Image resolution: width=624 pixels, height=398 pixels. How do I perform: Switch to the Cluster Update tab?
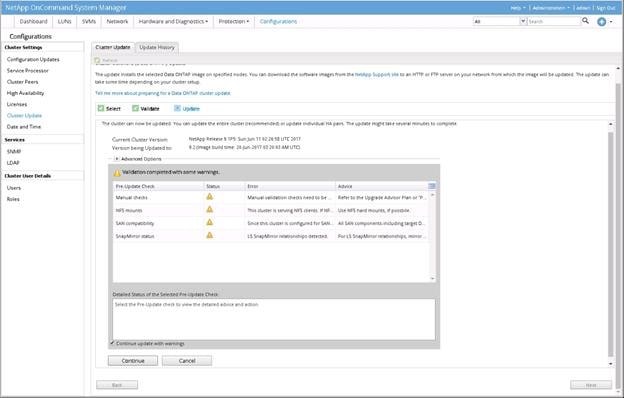[113, 47]
